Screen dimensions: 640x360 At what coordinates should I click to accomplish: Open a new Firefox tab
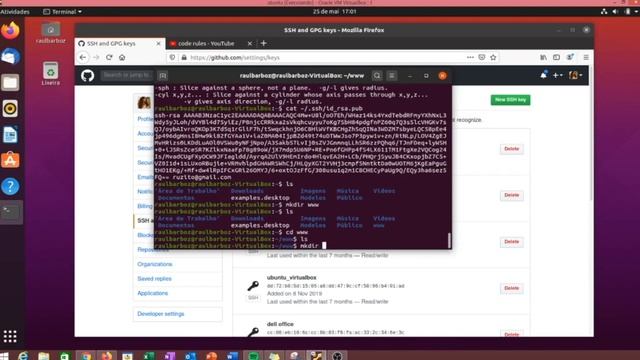click(x=264, y=43)
